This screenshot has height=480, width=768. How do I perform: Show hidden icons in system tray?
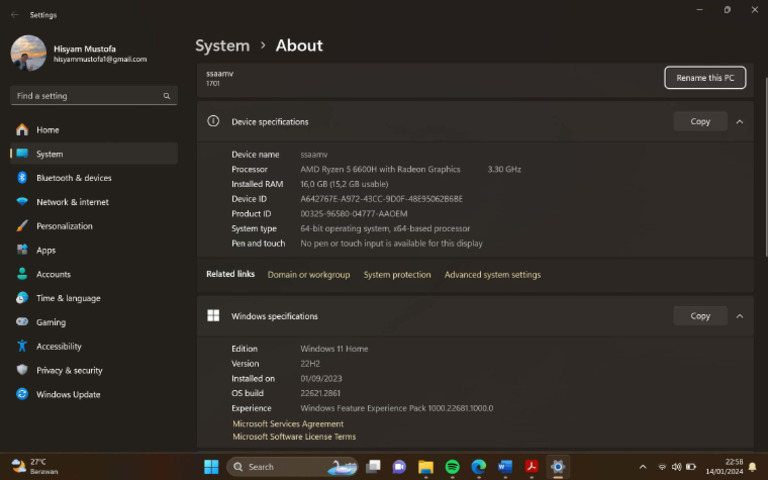[x=642, y=467]
